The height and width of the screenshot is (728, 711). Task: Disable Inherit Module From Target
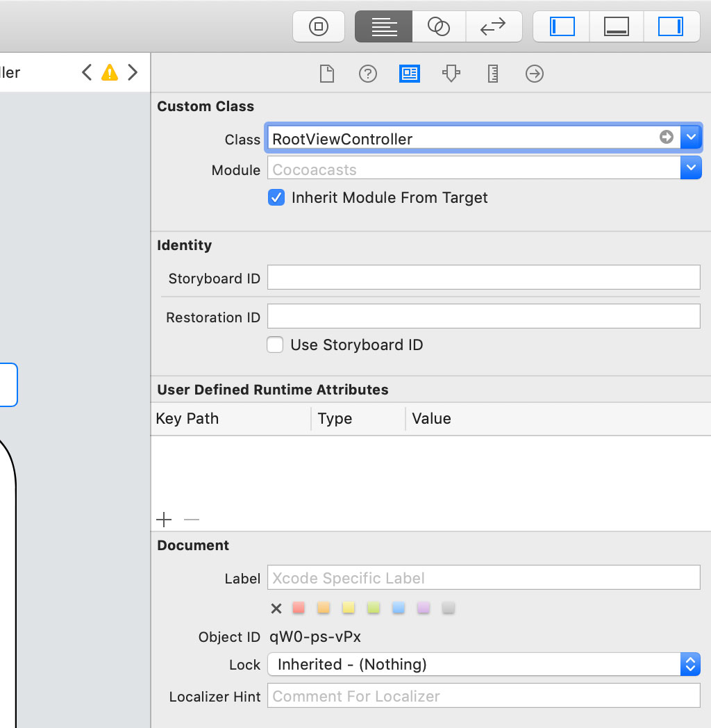pyautogui.click(x=276, y=197)
